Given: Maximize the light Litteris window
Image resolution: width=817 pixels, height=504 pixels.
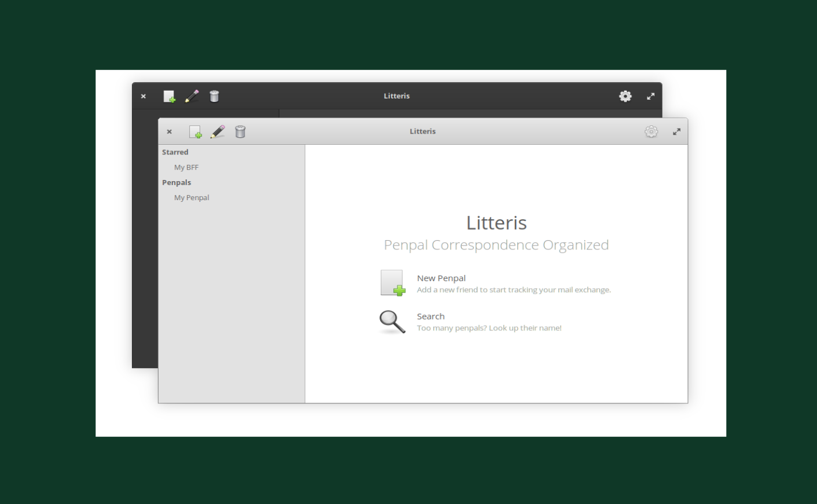Looking at the screenshot, I should 676,132.
